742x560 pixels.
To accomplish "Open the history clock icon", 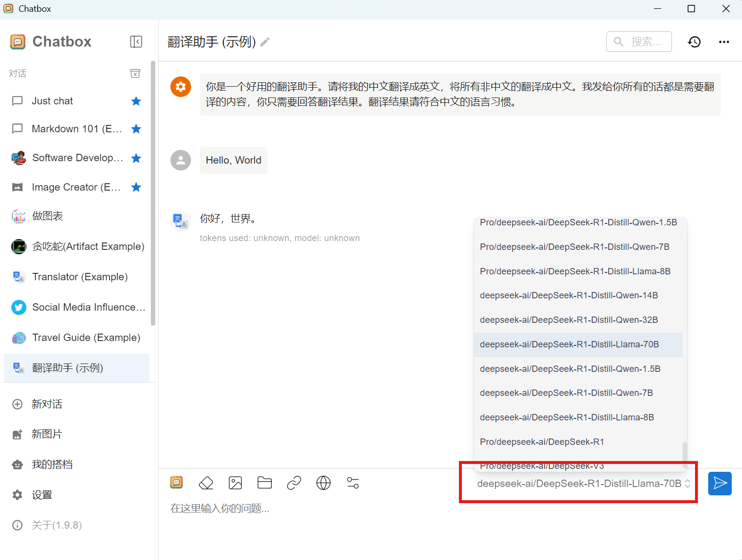I will tap(694, 42).
